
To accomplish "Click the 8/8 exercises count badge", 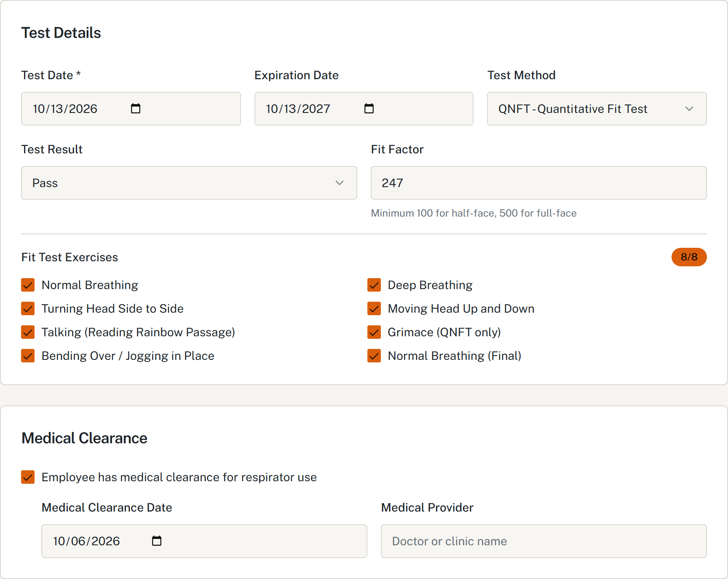I will pos(689,257).
